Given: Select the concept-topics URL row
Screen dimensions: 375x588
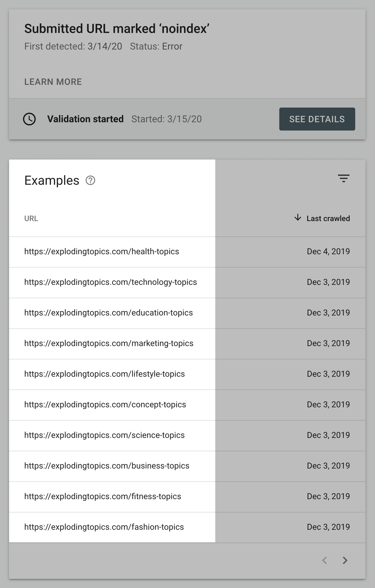Looking at the screenshot, I should (x=187, y=405).
